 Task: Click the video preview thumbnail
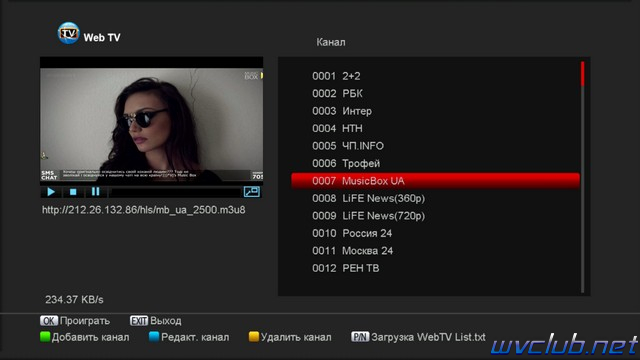(151, 121)
